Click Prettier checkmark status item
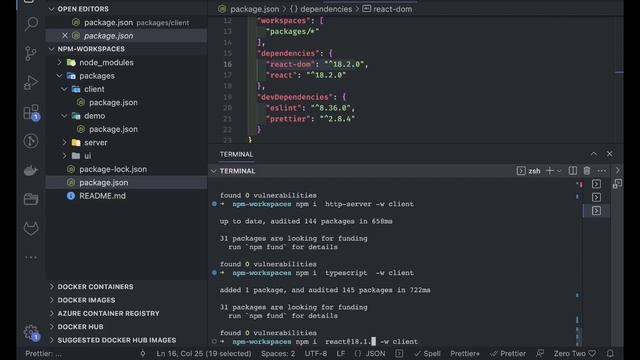The image size is (640, 360). (508, 353)
